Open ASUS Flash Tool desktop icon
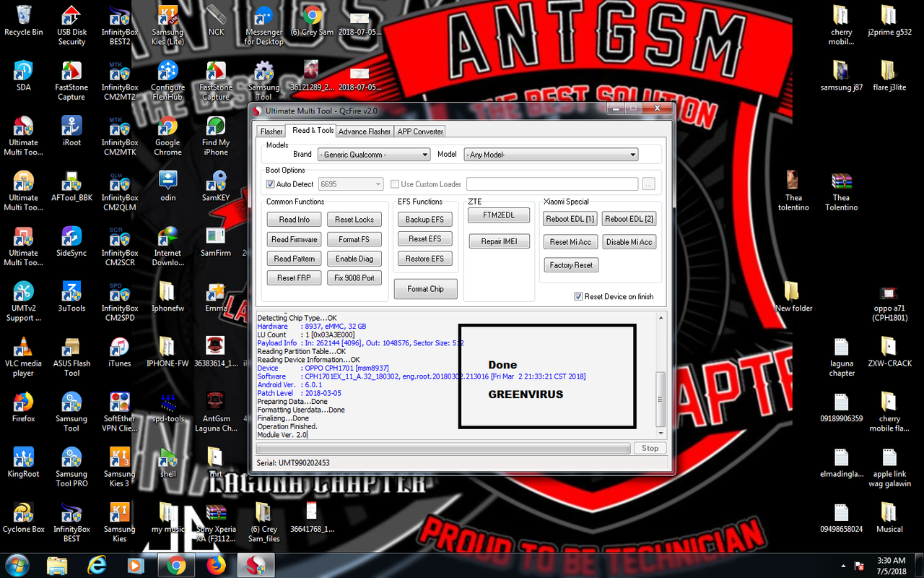Image resolution: width=924 pixels, height=578 pixels. (x=71, y=357)
